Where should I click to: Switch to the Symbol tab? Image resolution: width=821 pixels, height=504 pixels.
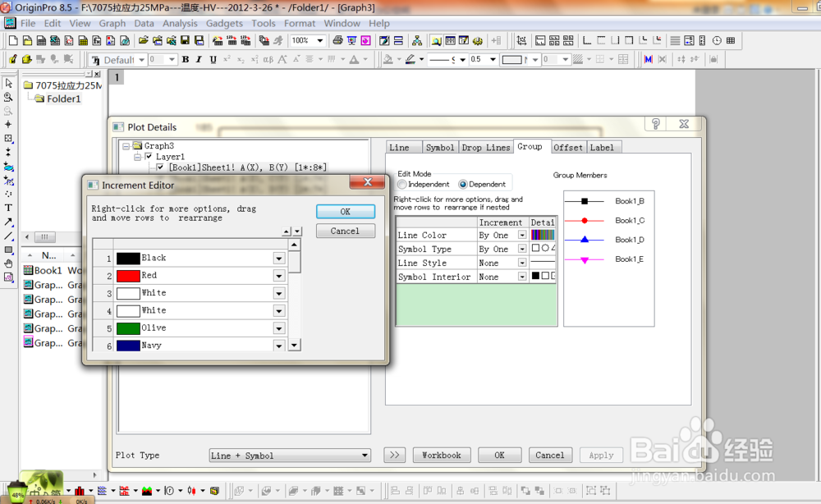(440, 148)
